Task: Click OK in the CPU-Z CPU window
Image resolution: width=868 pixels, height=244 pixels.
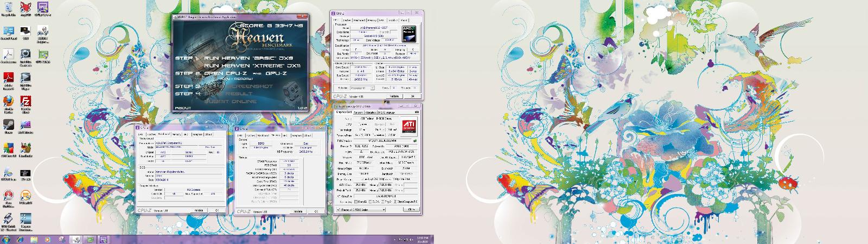Action: coord(412,96)
